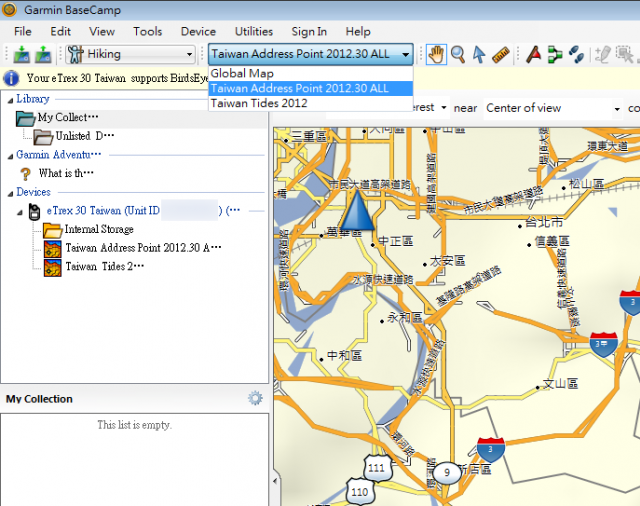
Task: Select the Move Point tool
Action: pos(624,54)
